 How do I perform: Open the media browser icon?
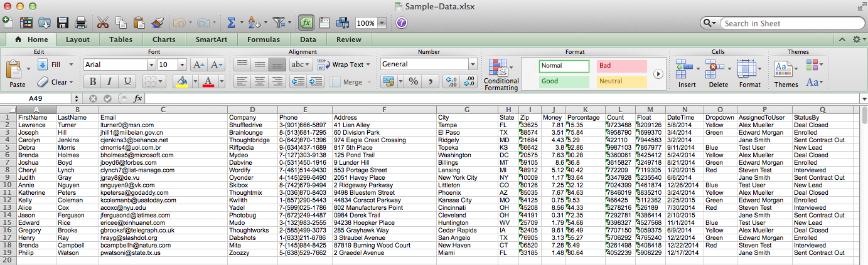pyautogui.click(x=343, y=23)
